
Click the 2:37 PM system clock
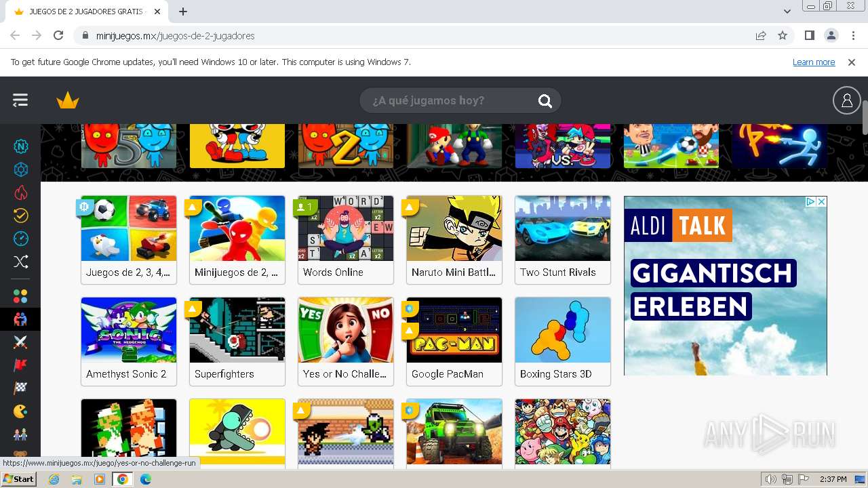point(833,479)
